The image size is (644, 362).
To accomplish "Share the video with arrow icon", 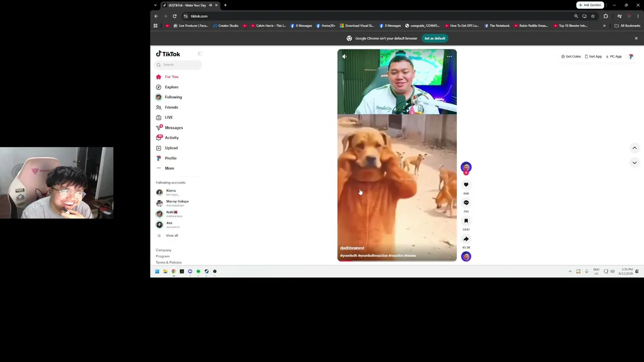I will 466,239.
